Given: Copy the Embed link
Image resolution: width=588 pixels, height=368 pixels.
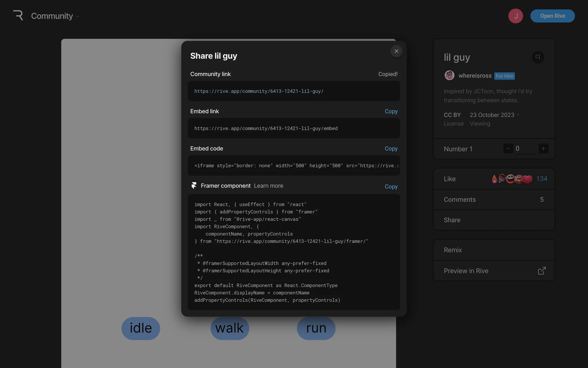Looking at the screenshot, I should click(x=391, y=111).
